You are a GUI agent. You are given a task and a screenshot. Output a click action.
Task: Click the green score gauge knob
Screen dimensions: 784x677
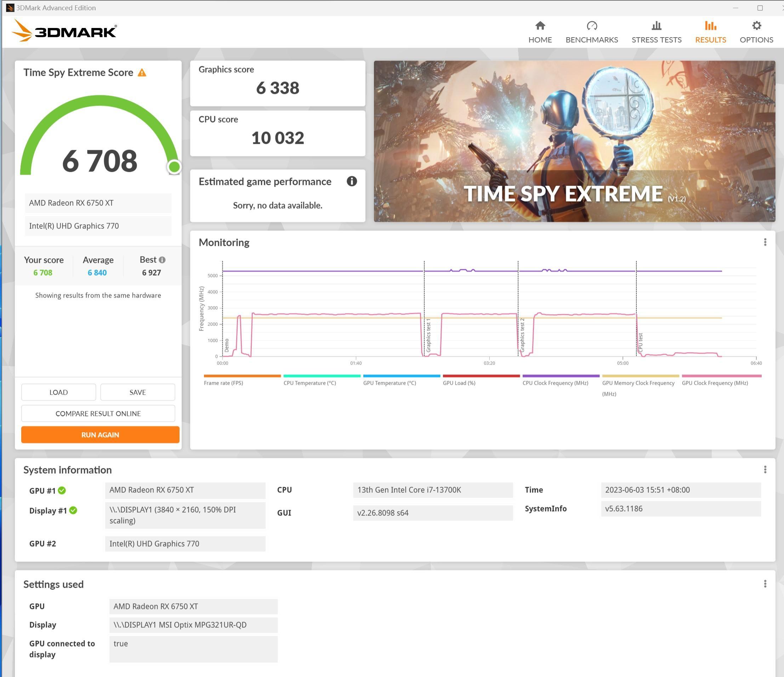coord(174,167)
